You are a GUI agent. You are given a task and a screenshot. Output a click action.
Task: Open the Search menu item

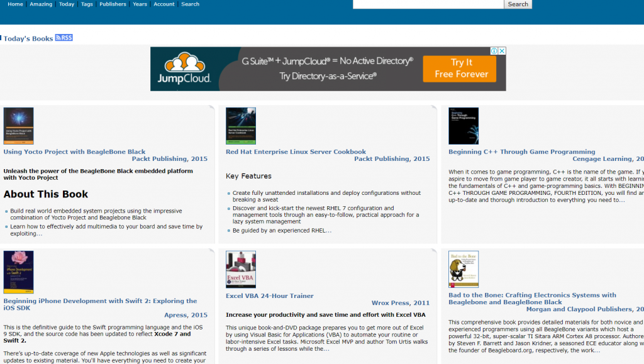190,4
